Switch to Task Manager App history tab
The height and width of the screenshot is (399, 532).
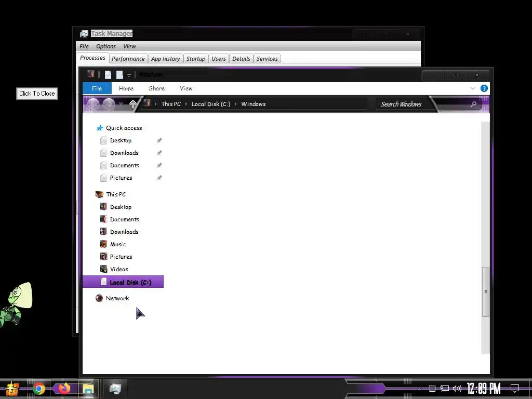(x=166, y=59)
